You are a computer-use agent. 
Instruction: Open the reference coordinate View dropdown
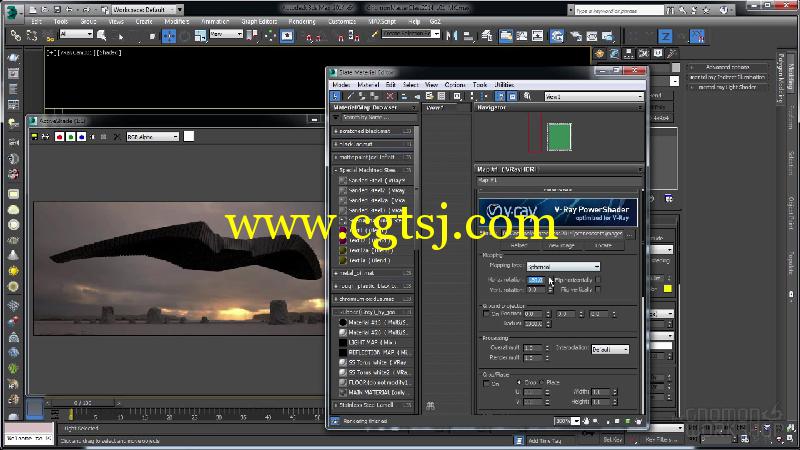pos(226,34)
